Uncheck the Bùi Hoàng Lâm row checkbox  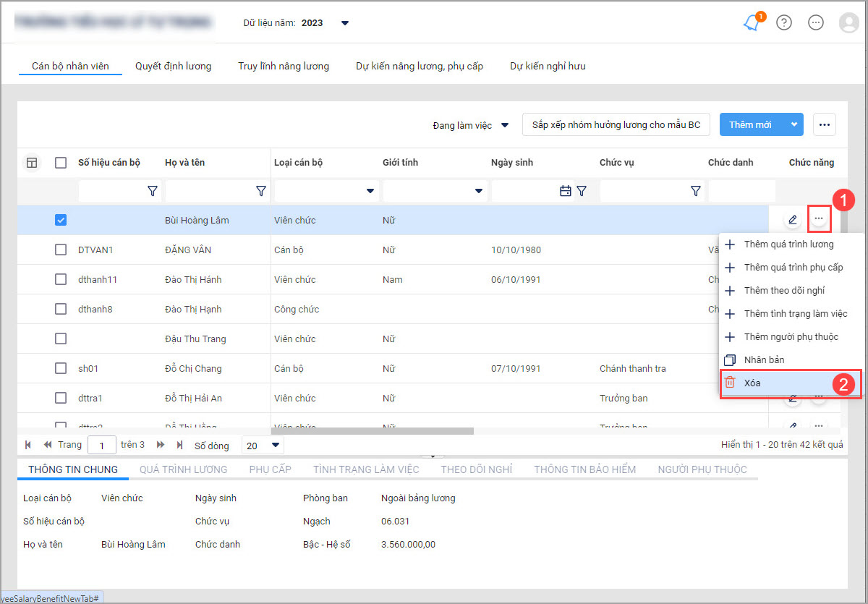click(61, 220)
